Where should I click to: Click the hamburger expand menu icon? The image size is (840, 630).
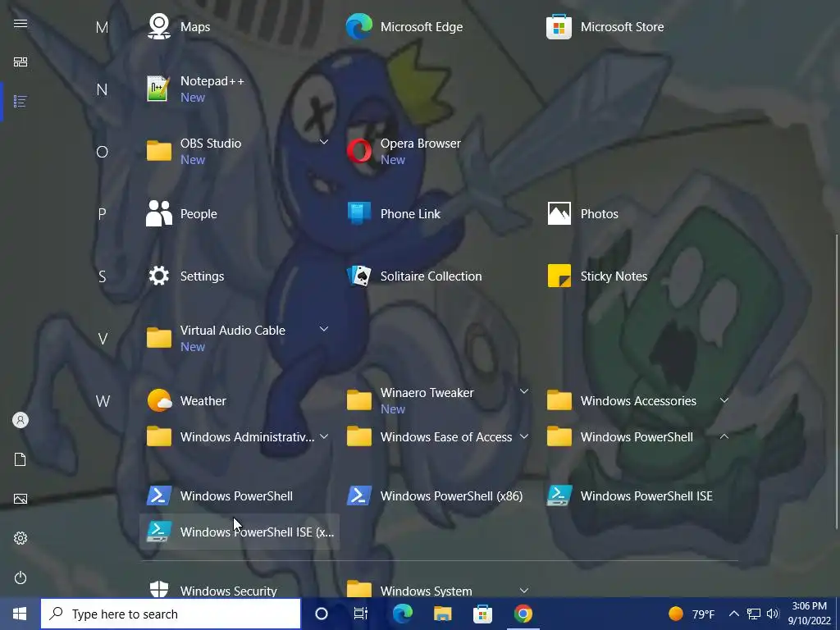21,23
